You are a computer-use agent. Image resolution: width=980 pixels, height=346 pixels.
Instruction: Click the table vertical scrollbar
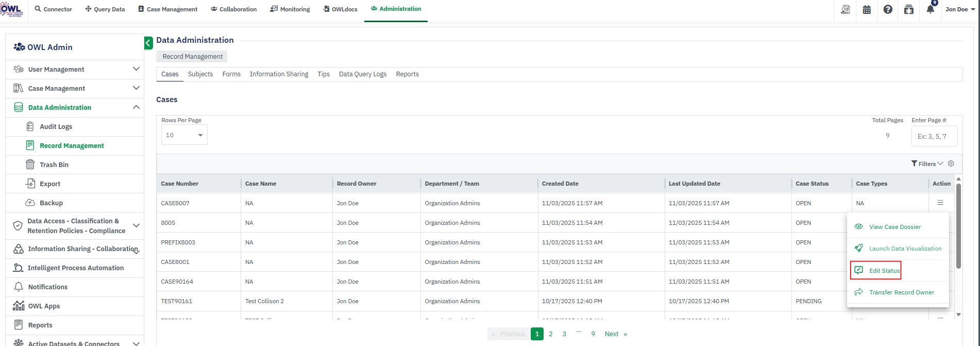pyautogui.click(x=958, y=227)
